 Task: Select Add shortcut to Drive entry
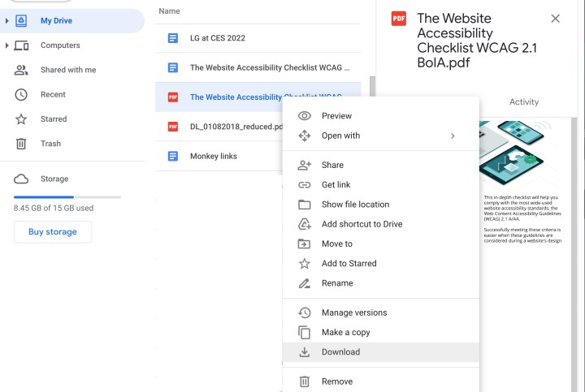(380, 224)
